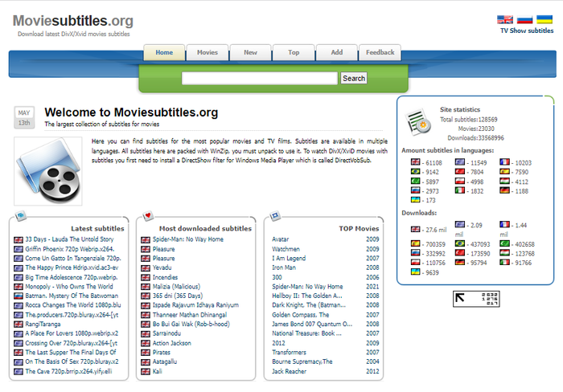Switch to the Top tab
Screen dimensions: 563x392
[294, 52]
